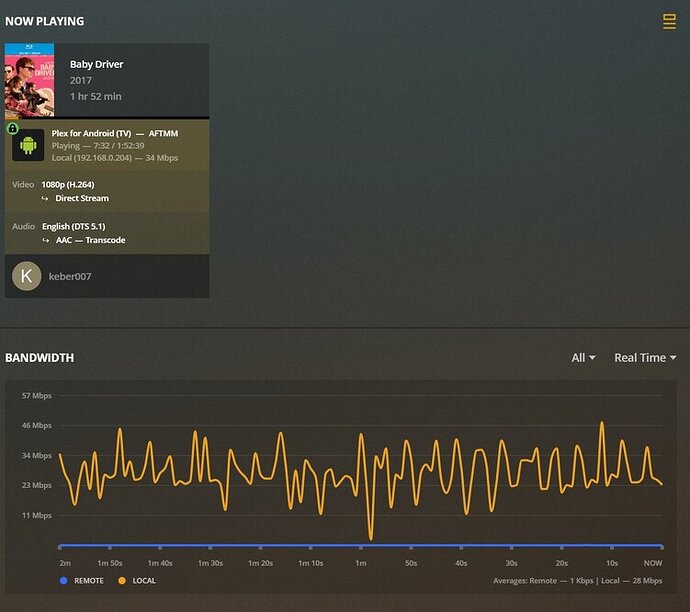Viewport: 690px width, 612px height.
Task: Click the "1080p (H.264)" video value
Action: click(x=68, y=185)
